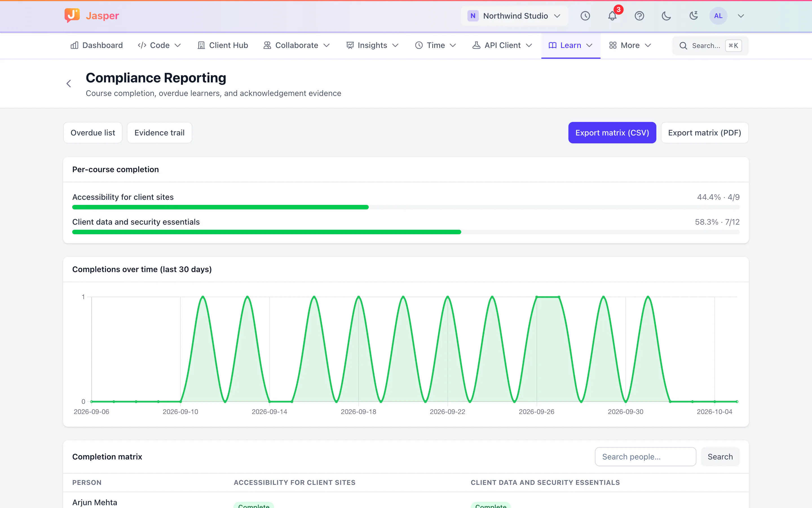Expand the Time dropdown chevron

pyautogui.click(x=453, y=45)
